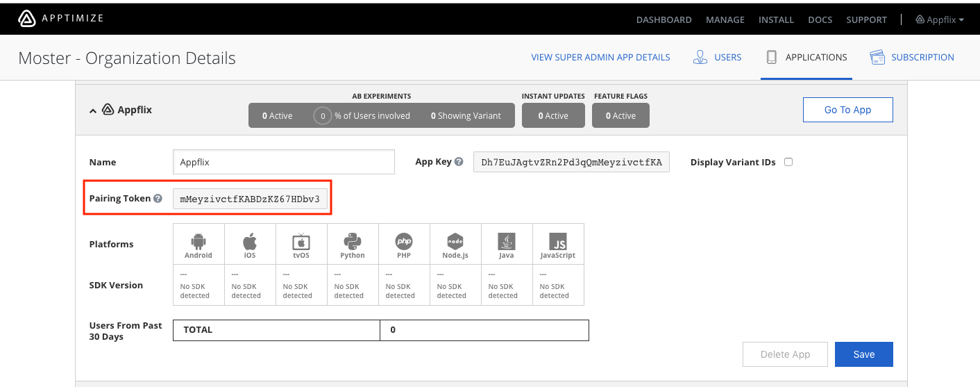Viewport: 980px width, 387px height.
Task: Click the SDK Version label
Action: (x=116, y=285)
